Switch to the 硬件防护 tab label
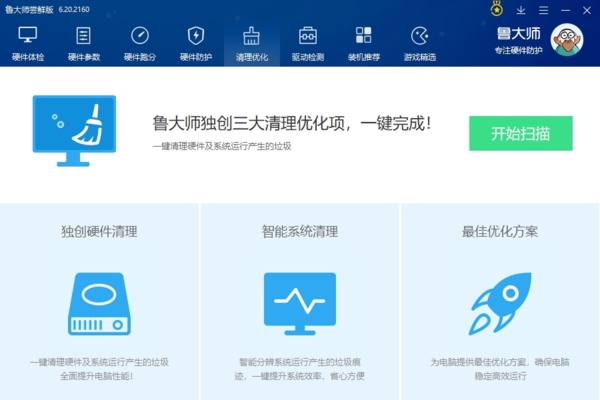 196,57
